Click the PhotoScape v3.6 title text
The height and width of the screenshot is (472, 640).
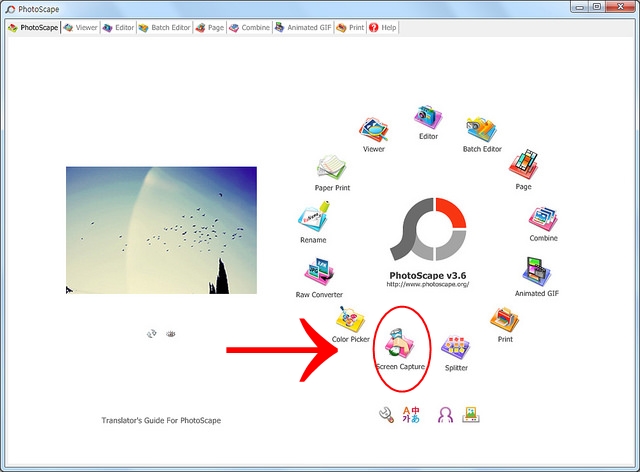428,276
